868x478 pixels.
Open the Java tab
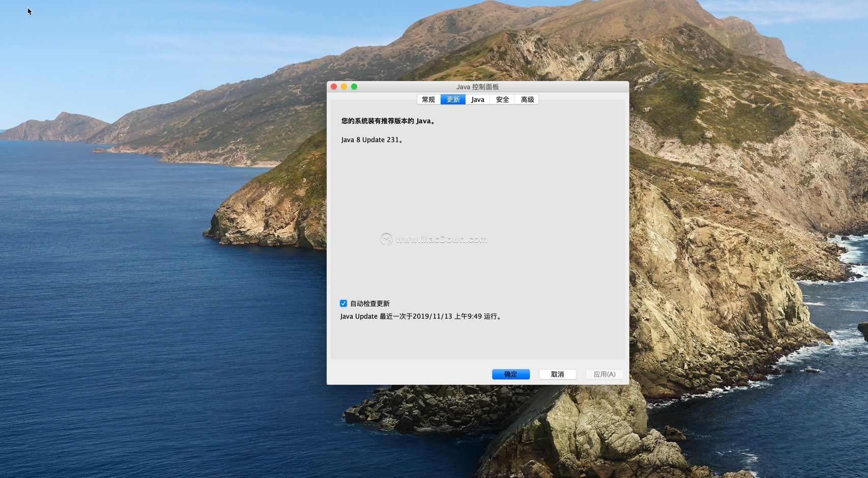coord(477,100)
